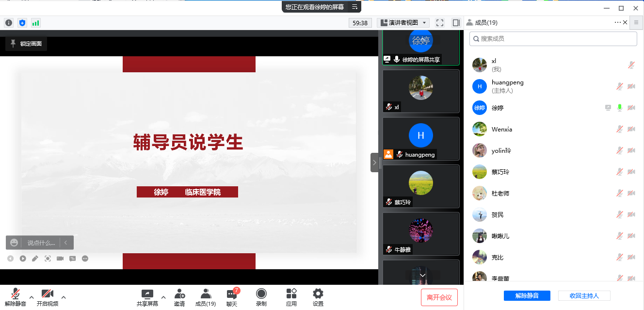The height and width of the screenshot is (310, 644).
Task: Turn on camera with 开启视频
Action: click(48, 297)
